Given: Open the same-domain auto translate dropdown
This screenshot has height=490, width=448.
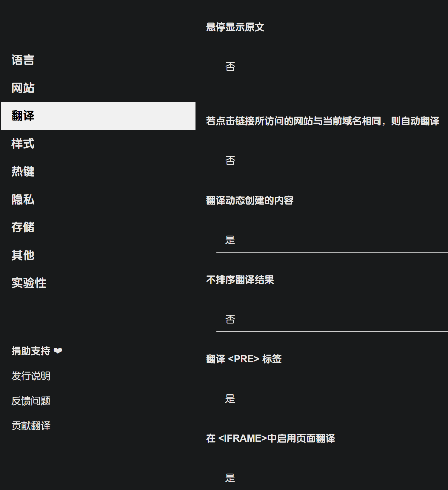Looking at the screenshot, I should click(x=332, y=161).
